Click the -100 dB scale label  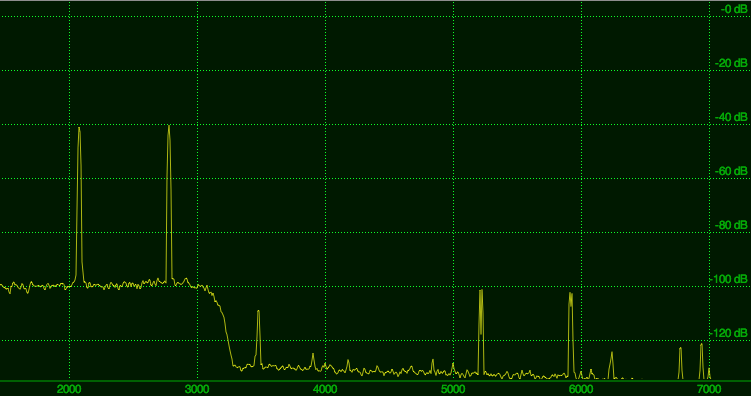point(729,279)
